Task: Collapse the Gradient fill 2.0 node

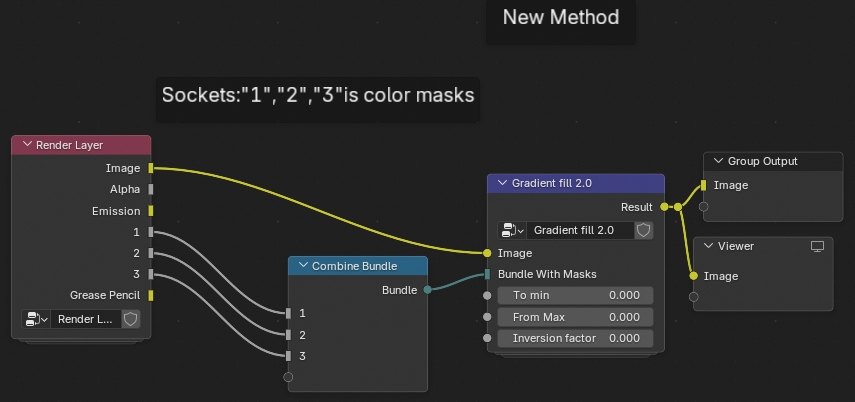Action: pos(503,184)
